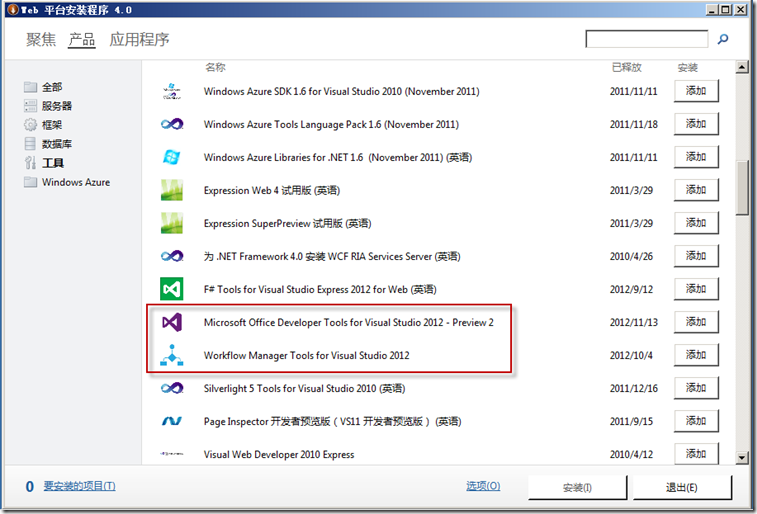Click the Workflow Manager Tools icon
This screenshot has height=514, width=757.
172,355
